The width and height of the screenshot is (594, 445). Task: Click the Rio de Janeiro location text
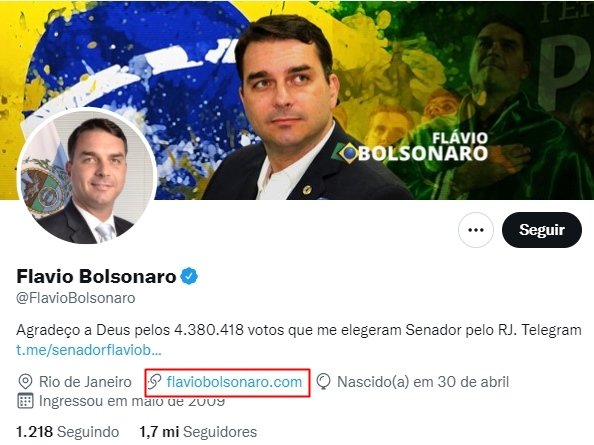85,382
